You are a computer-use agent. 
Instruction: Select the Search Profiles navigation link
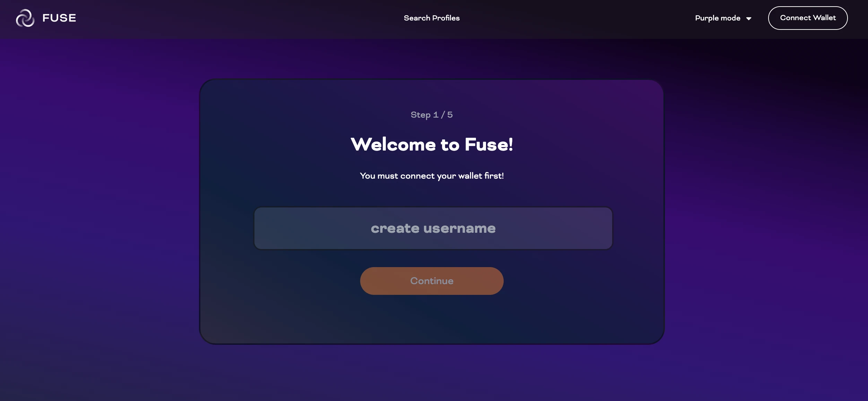click(432, 18)
